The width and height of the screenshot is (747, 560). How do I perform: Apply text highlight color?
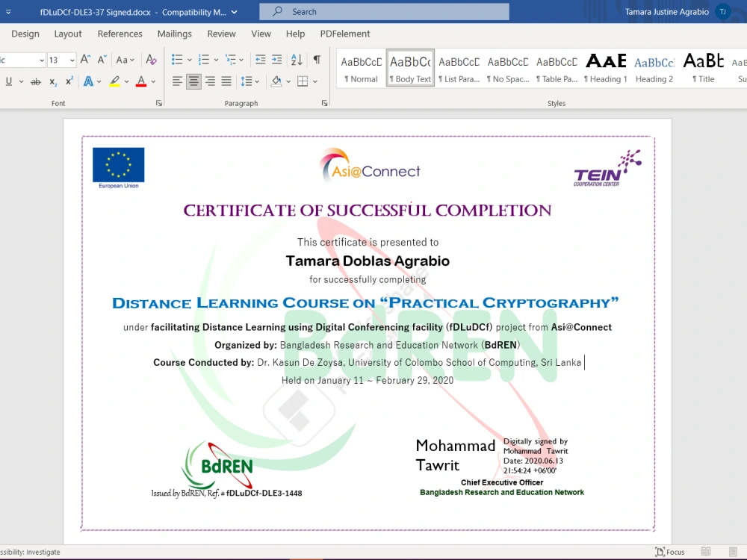coord(114,81)
